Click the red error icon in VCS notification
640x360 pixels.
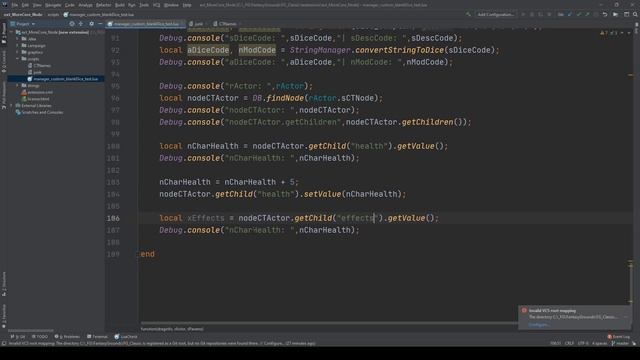point(524,311)
